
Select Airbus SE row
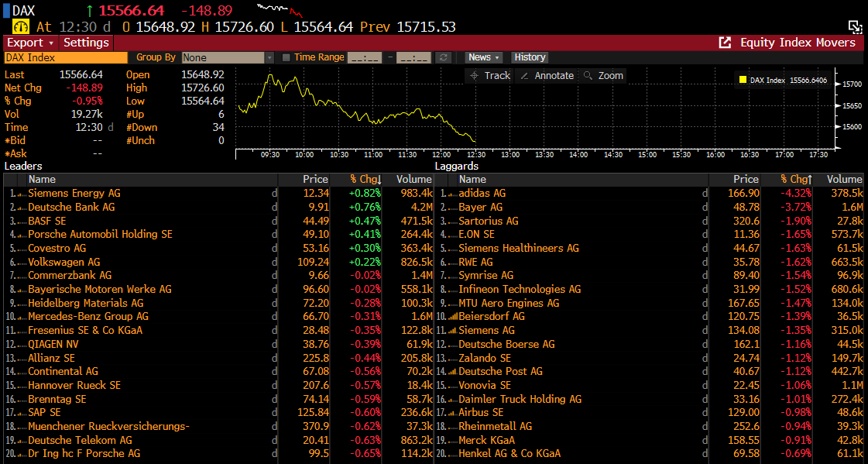[x=650, y=413]
